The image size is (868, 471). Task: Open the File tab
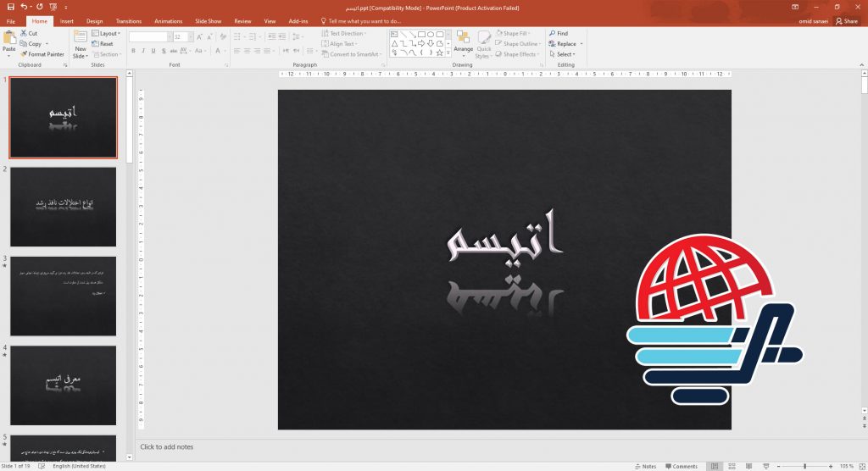tap(10, 21)
